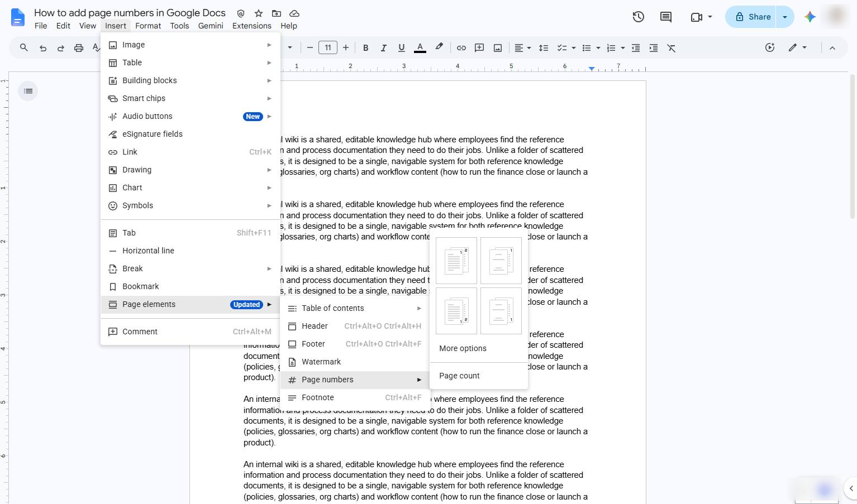Open the File menu
The width and height of the screenshot is (857, 504).
41,26
